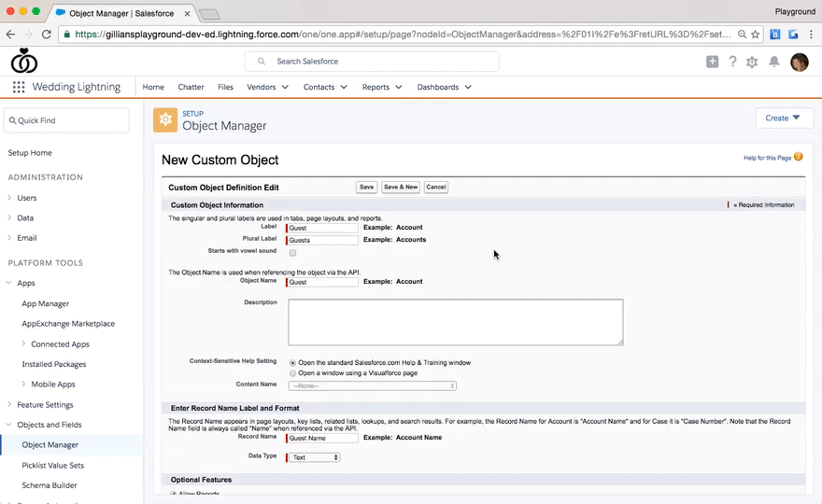The image size is (822, 504).
Task: Open Setup Home in sidebar
Action: coord(30,152)
